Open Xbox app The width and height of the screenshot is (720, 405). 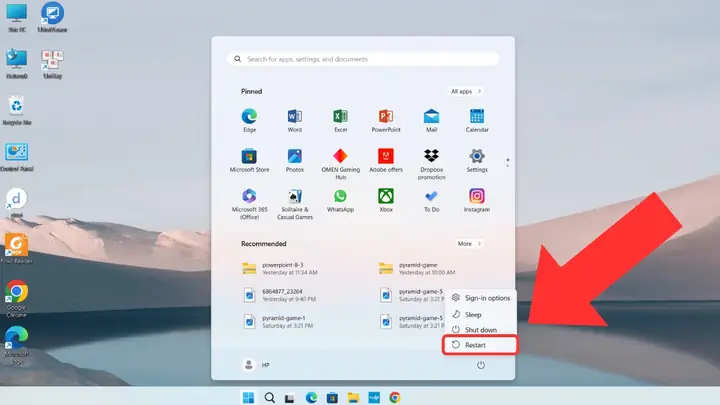point(386,201)
